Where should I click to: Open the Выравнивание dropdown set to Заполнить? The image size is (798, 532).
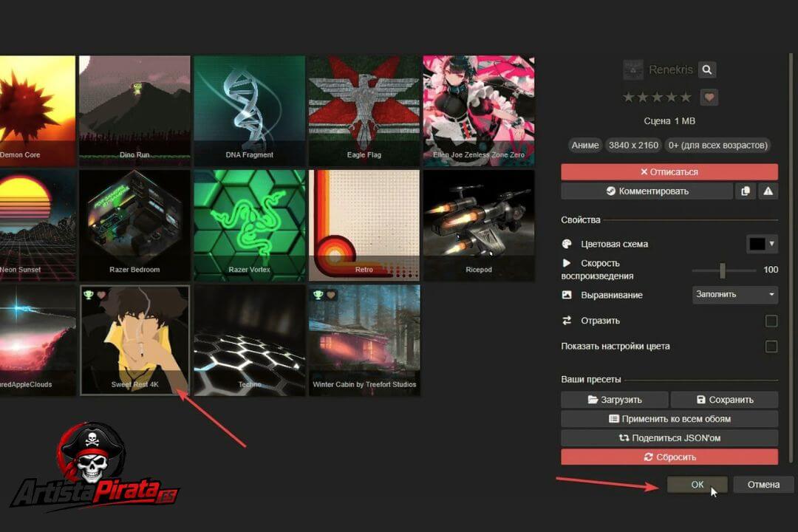tap(735, 295)
